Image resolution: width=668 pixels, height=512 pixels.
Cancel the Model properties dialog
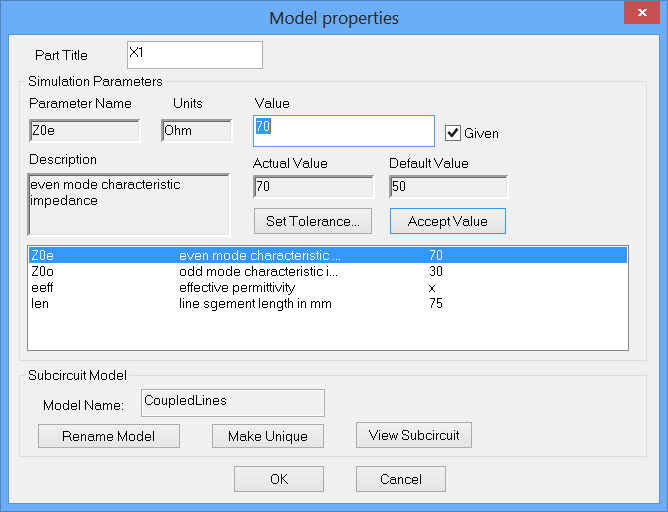tap(400, 479)
